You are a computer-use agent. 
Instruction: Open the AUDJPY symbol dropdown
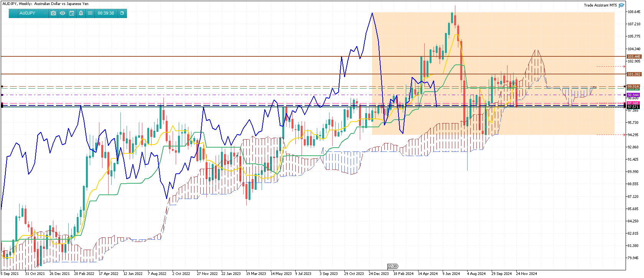[33, 13]
